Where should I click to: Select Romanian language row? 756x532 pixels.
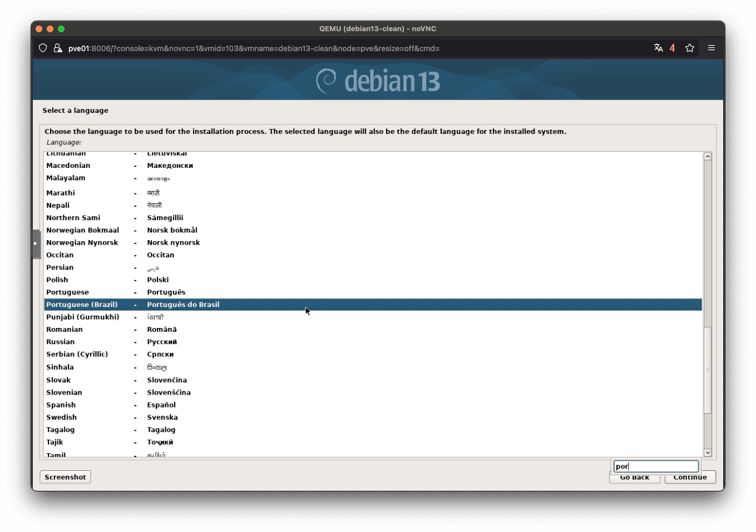point(373,330)
